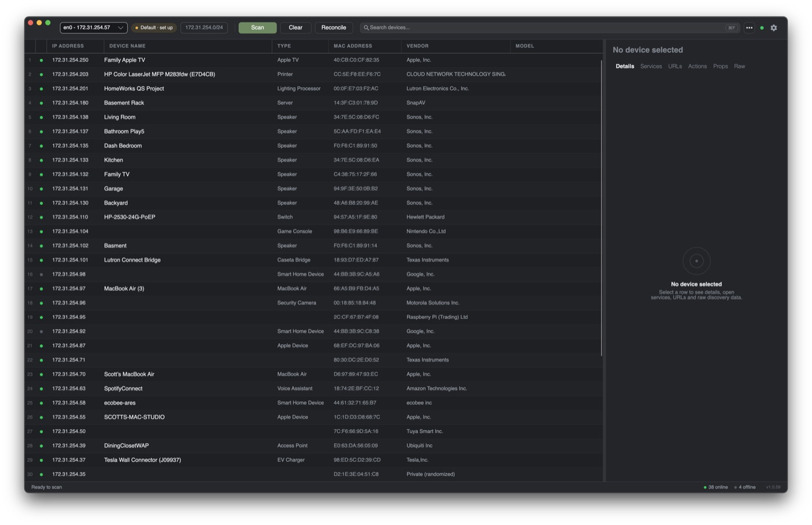812x525 pixels.
Task: Click the status dot for SCOTTS-MAC-STUDIO row
Action: click(41, 417)
